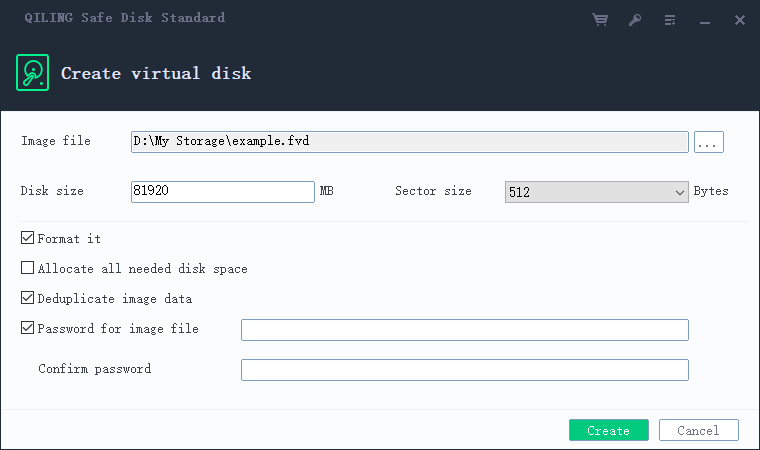760x450 pixels.
Task: Open the 512 sector size combo box
Action: [x=597, y=192]
